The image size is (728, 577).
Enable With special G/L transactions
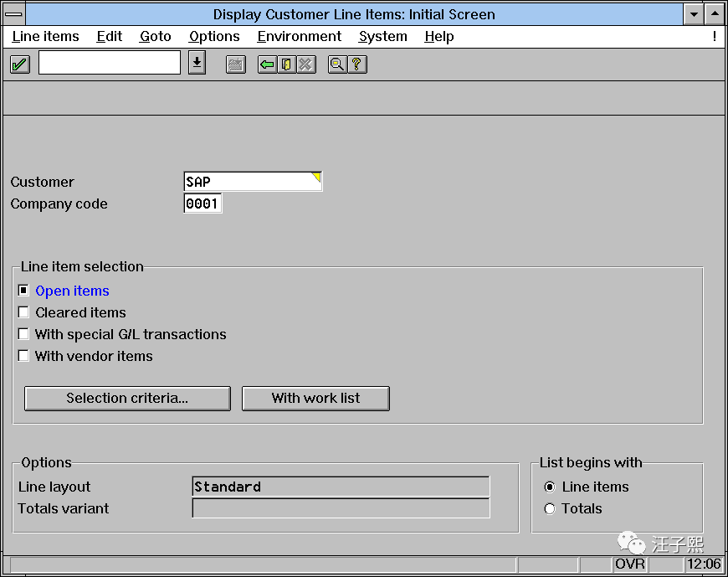pyautogui.click(x=23, y=334)
